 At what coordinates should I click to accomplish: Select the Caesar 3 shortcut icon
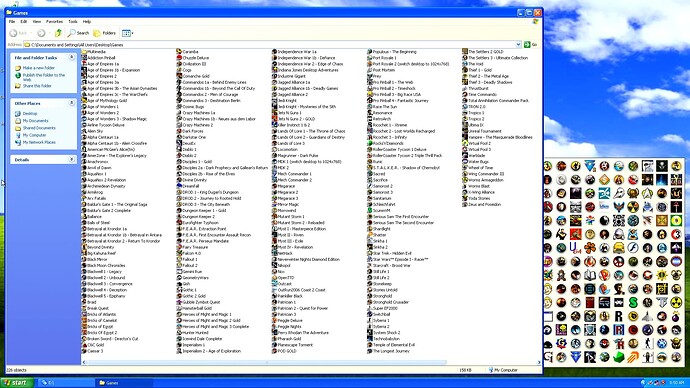pos(84,351)
